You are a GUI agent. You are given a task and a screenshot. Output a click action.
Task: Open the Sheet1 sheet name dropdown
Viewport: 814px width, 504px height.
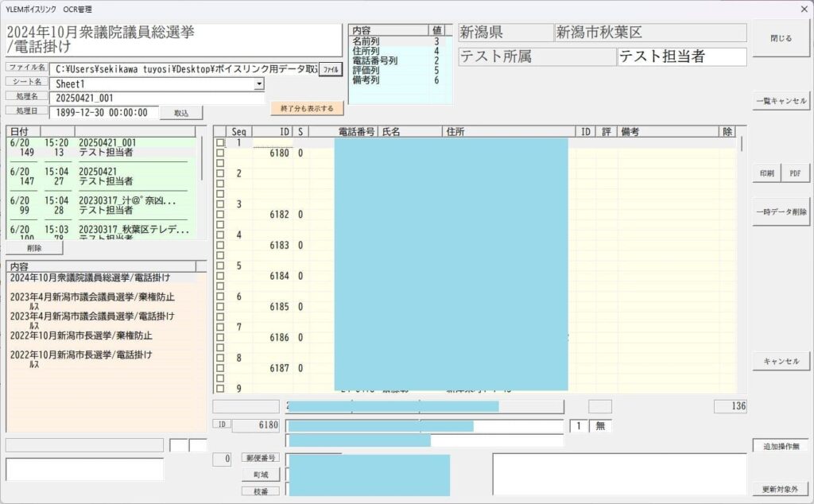pos(259,83)
